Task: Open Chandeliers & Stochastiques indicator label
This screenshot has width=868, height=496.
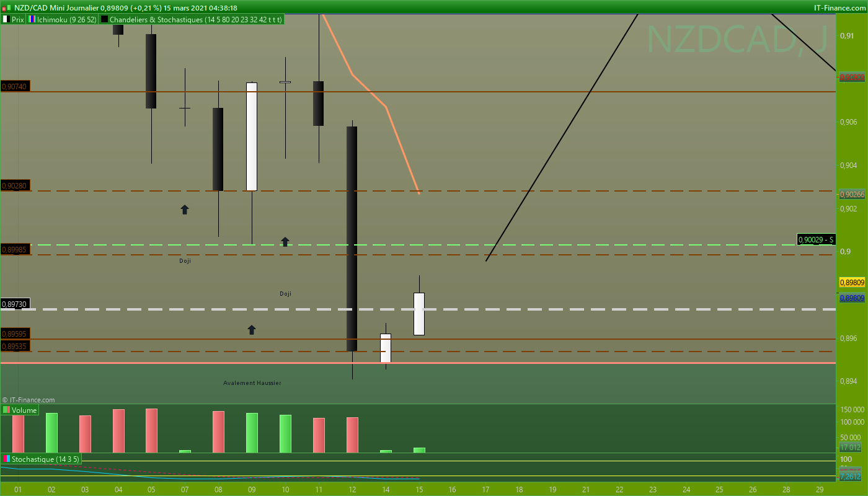Action: [196, 19]
